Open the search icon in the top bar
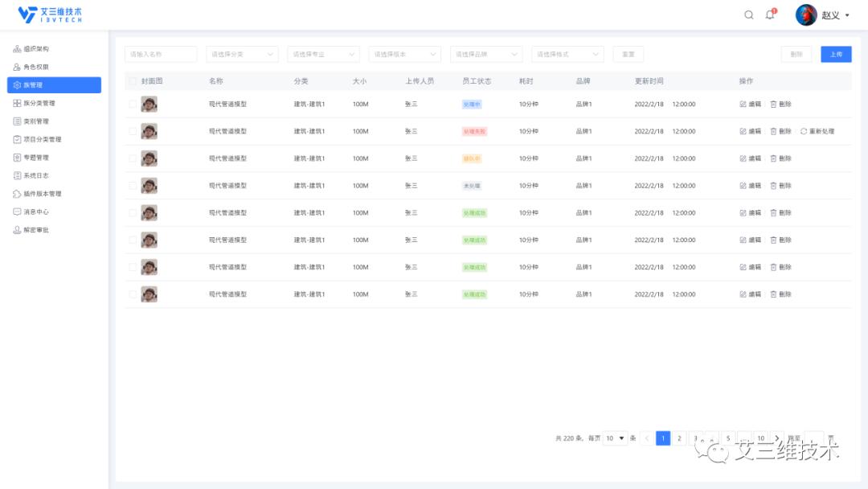The image size is (868, 489). pyautogui.click(x=747, y=14)
